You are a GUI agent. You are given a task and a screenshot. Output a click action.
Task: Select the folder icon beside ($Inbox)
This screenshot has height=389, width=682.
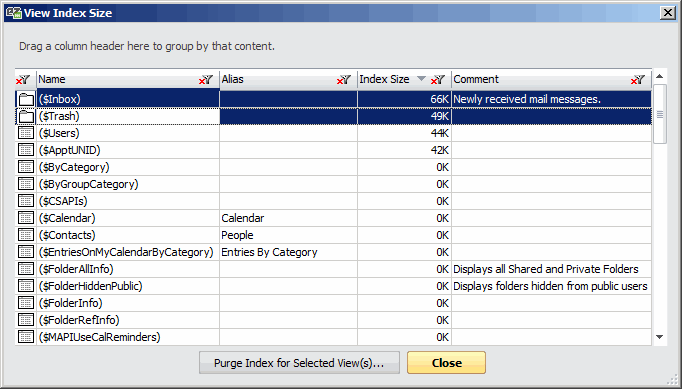pos(26,100)
